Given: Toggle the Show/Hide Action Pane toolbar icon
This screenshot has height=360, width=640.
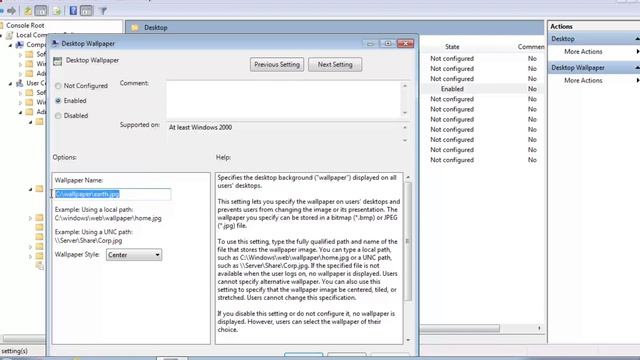Looking at the screenshot, I should pos(86,11).
